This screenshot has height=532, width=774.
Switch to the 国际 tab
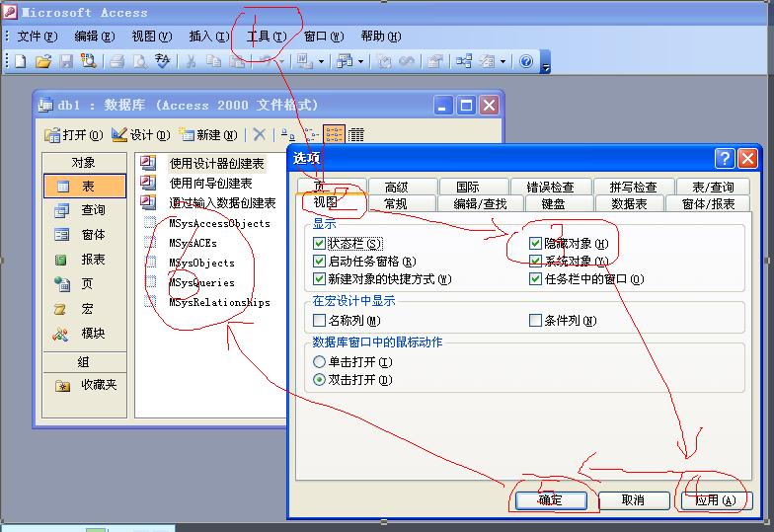coord(468,188)
